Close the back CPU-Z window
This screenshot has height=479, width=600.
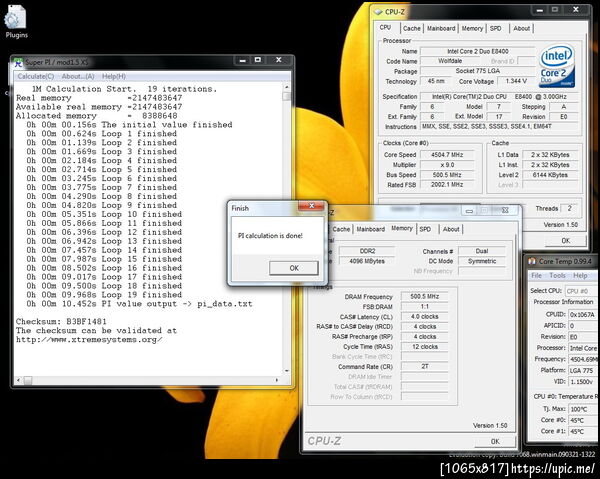pos(576,10)
